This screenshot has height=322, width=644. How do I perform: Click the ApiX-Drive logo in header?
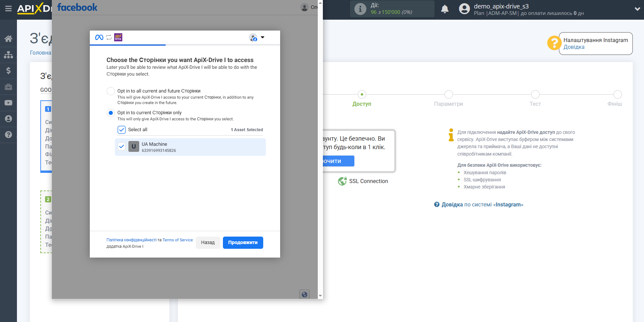(34, 8)
